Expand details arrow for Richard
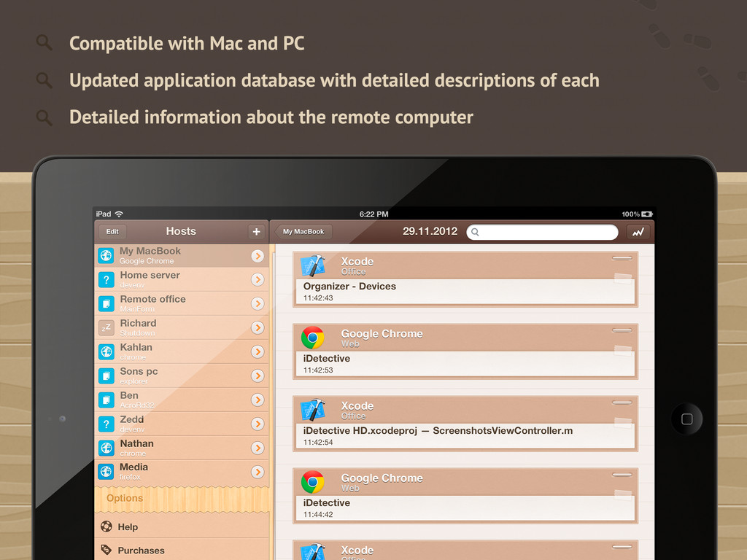The width and height of the screenshot is (747, 560). click(258, 327)
